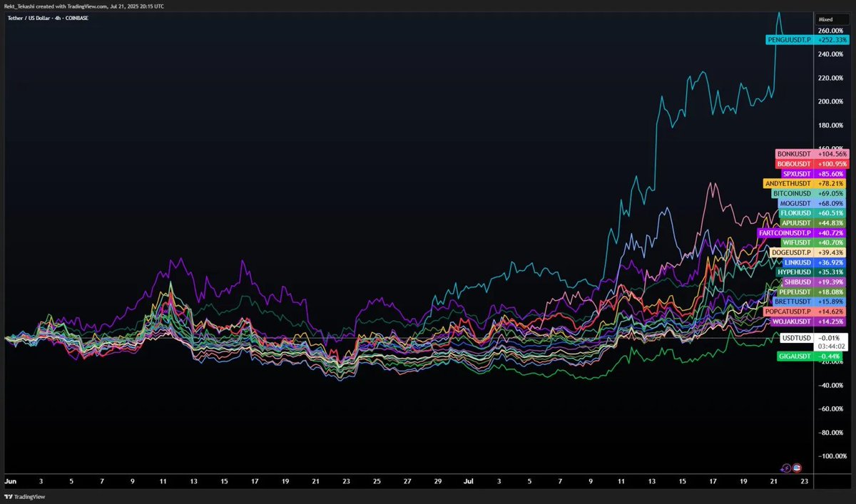Click the 220.00% price scale label
The width and height of the screenshot is (856, 504).
pyautogui.click(x=832, y=78)
